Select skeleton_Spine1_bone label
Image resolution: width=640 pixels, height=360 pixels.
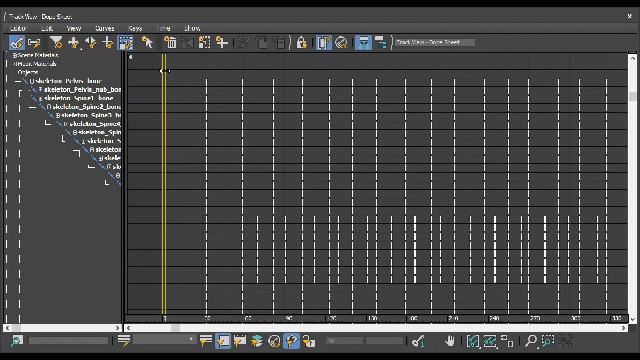[78, 98]
